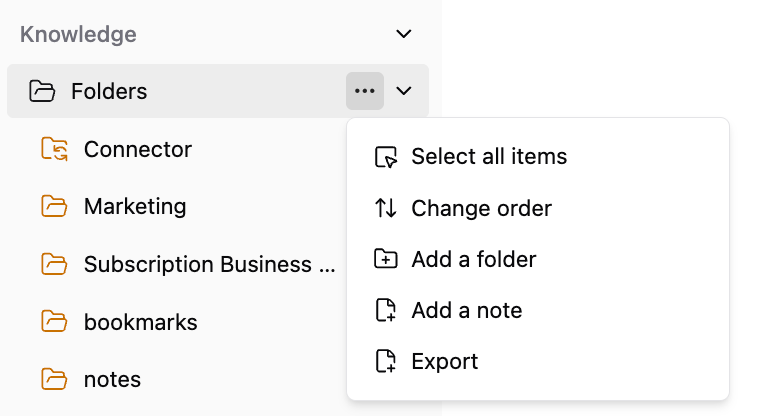Click the Change order arrows icon

(386, 208)
